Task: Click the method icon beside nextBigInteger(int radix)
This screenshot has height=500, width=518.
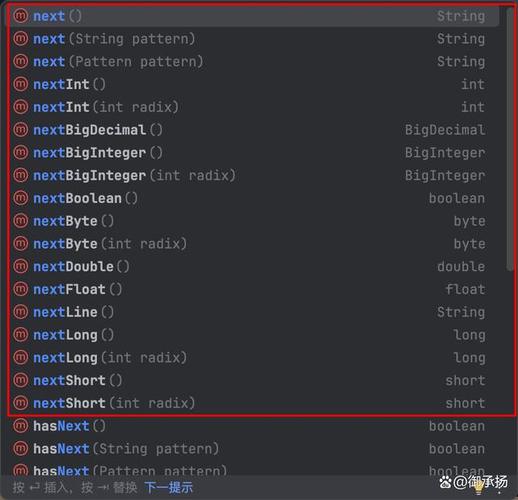Action: (21, 175)
